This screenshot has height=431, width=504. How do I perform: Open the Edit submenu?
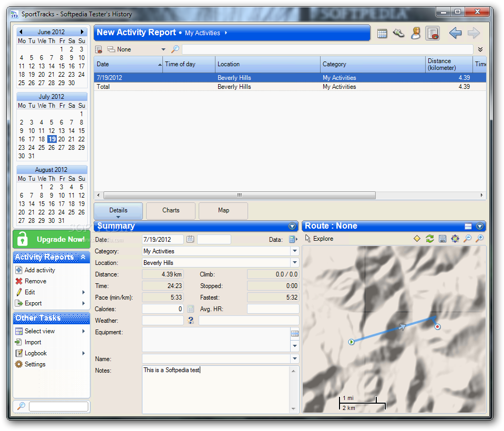(51, 292)
